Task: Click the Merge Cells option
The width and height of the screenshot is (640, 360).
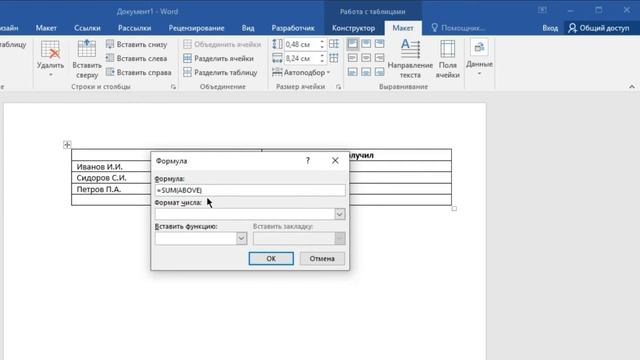Action: pos(222,44)
